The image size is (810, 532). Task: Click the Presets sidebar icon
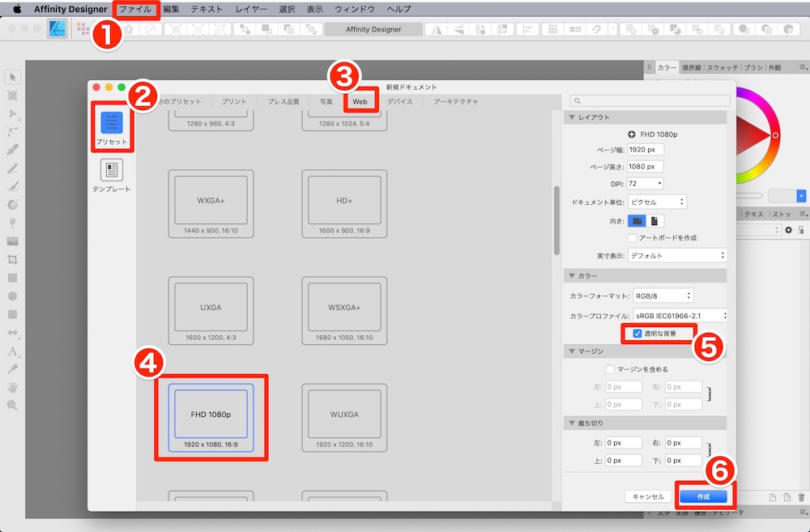112,123
